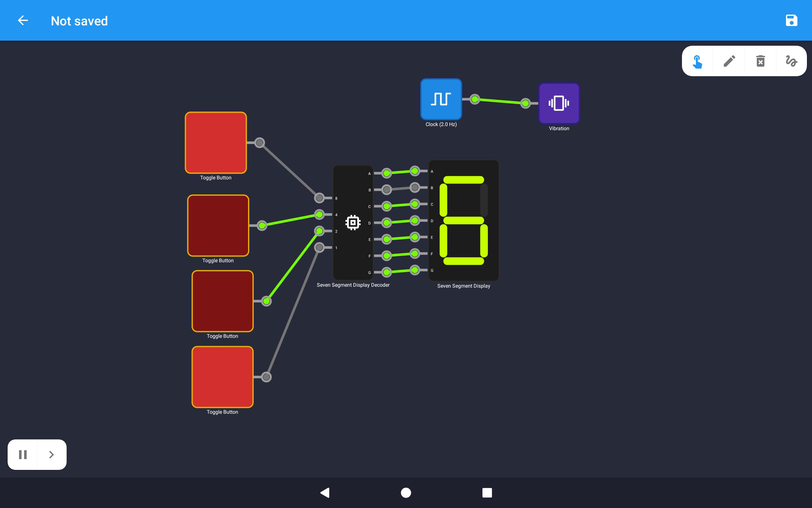Click decoder output D node
The height and width of the screenshot is (508, 812).
point(387,223)
